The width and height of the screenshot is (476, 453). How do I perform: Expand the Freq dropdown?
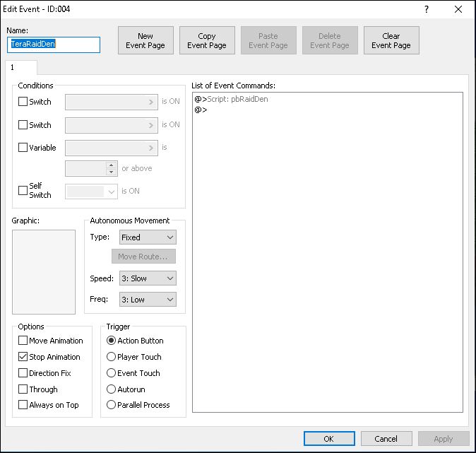pos(148,300)
